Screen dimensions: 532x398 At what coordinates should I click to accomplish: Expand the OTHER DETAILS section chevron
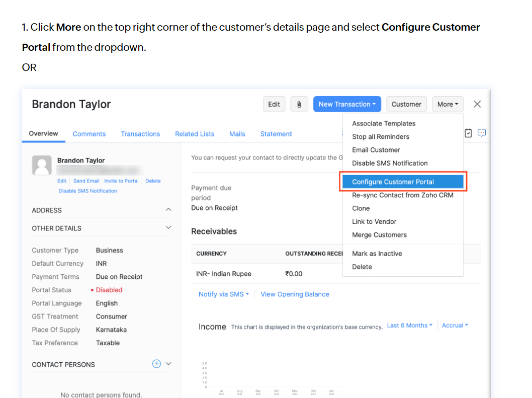click(168, 228)
